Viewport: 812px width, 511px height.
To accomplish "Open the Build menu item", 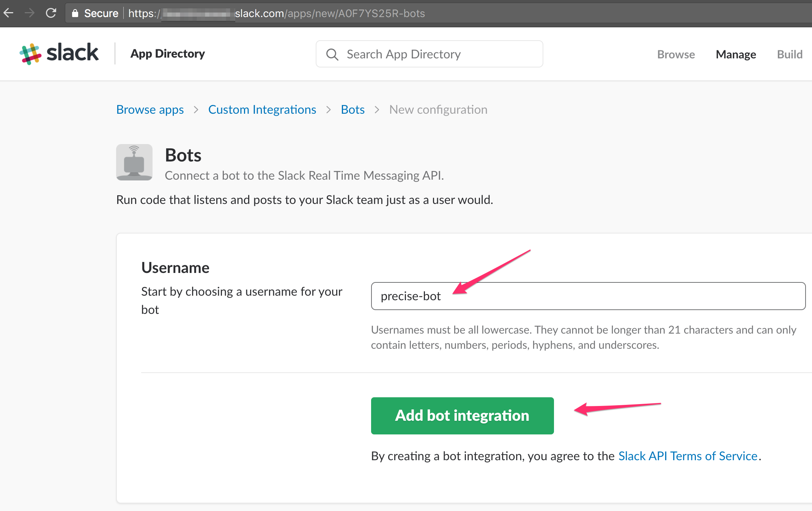I will [790, 54].
